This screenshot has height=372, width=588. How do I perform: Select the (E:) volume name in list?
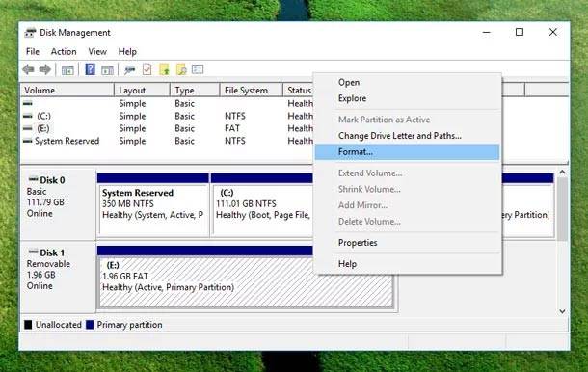pyautogui.click(x=43, y=128)
